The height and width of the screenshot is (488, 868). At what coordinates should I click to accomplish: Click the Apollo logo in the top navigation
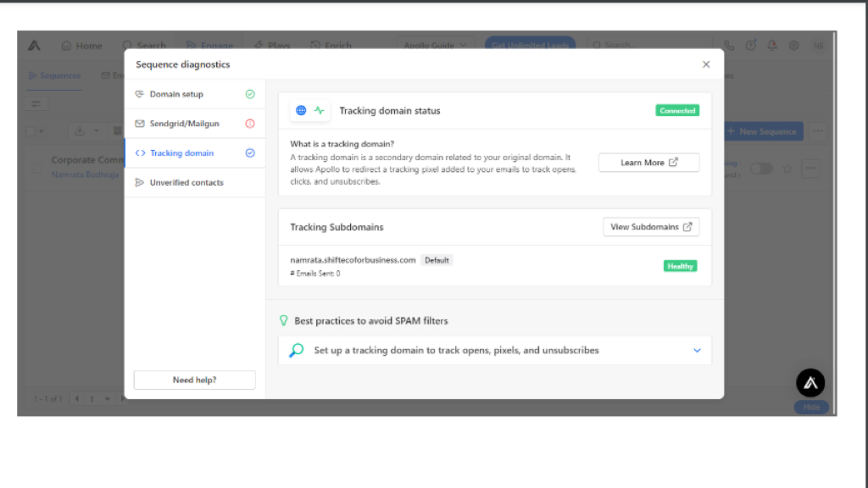point(34,46)
